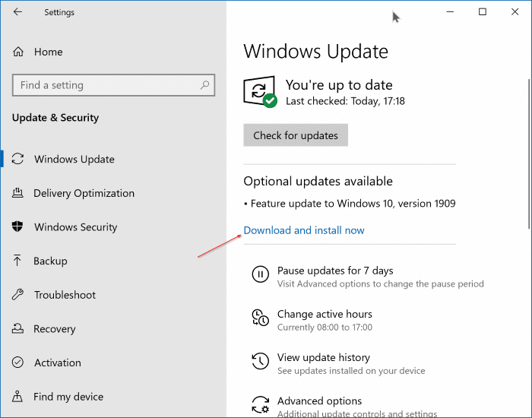Close the Settings window
532x418 pixels.
click(x=515, y=12)
